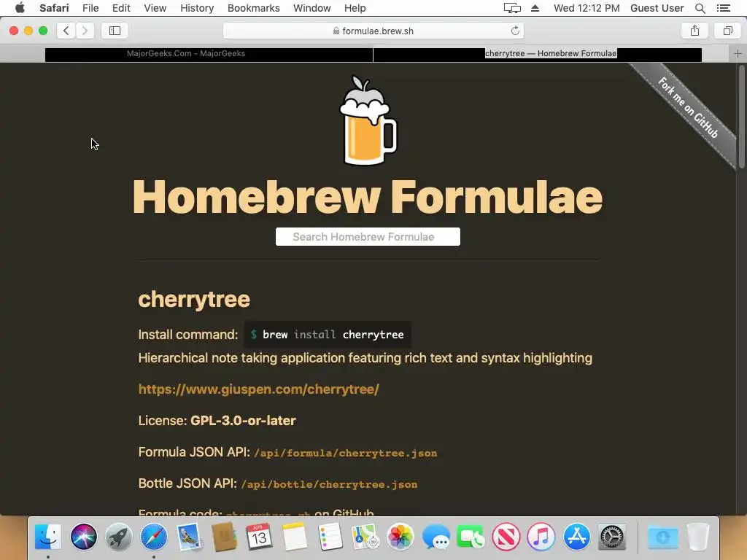Launch Siri from the Dock
747x560 pixels.
click(x=83, y=537)
